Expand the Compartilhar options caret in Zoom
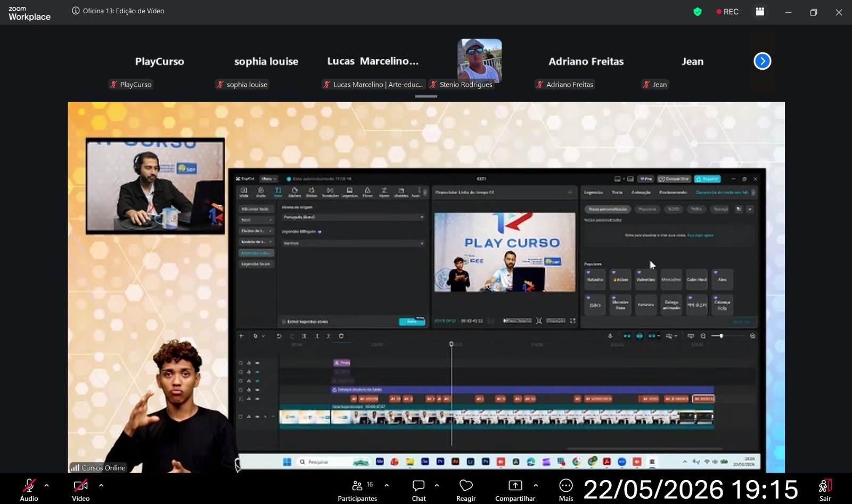This screenshot has height=504, width=852. point(536,485)
